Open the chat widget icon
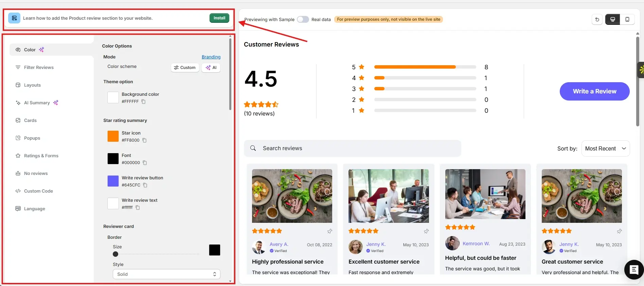The width and height of the screenshot is (644, 286). [x=634, y=270]
